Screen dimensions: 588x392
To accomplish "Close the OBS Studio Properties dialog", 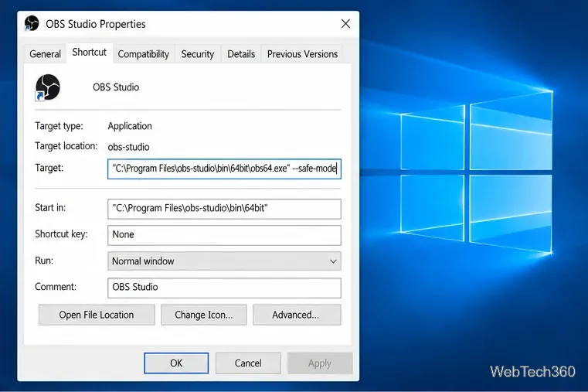I will pyautogui.click(x=345, y=24).
